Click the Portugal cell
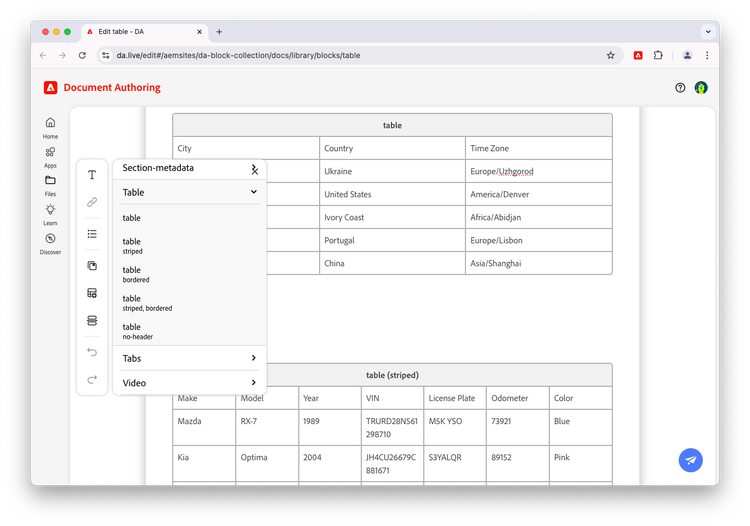 [x=392, y=240]
